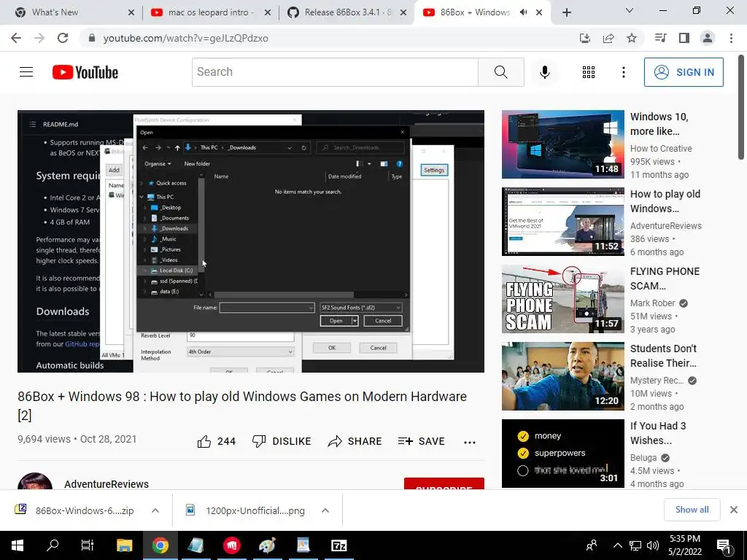The width and height of the screenshot is (747, 560).
Task: Show hidden system tray icons
Action: pyautogui.click(x=617, y=545)
